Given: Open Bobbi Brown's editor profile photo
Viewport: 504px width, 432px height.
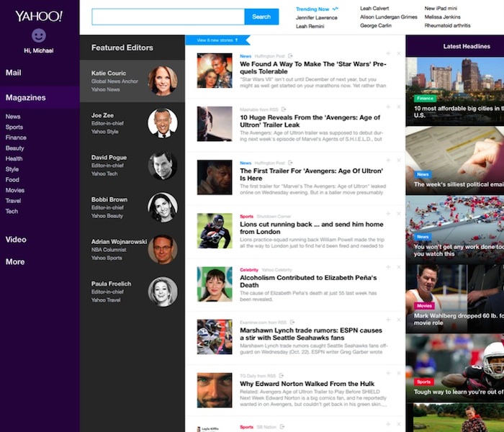Looking at the screenshot, I should pyautogui.click(x=163, y=207).
